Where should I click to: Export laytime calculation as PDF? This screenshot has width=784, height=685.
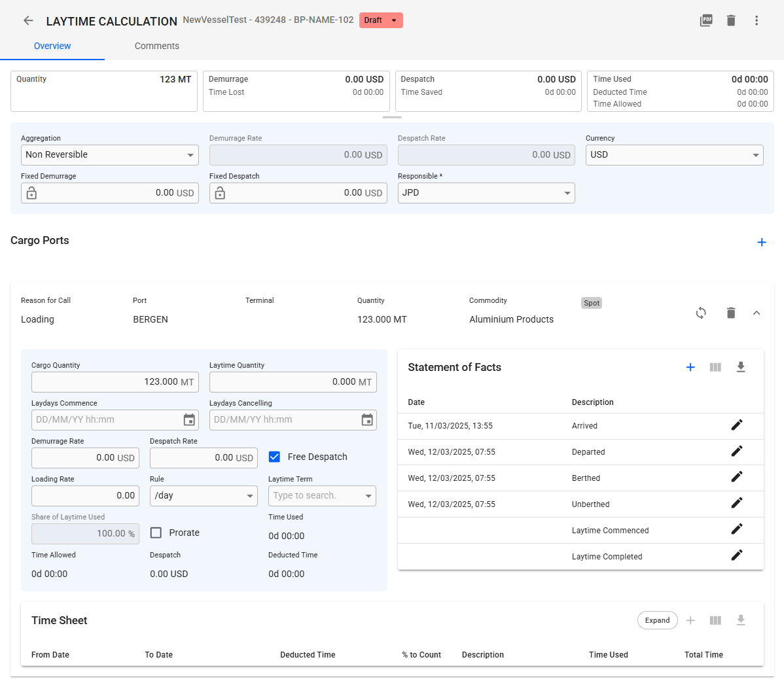coord(706,20)
